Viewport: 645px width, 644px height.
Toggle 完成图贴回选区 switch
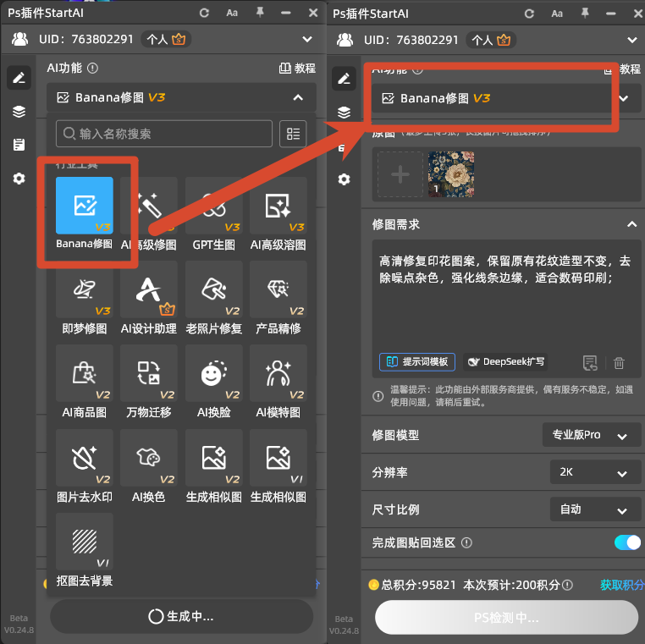tap(627, 542)
